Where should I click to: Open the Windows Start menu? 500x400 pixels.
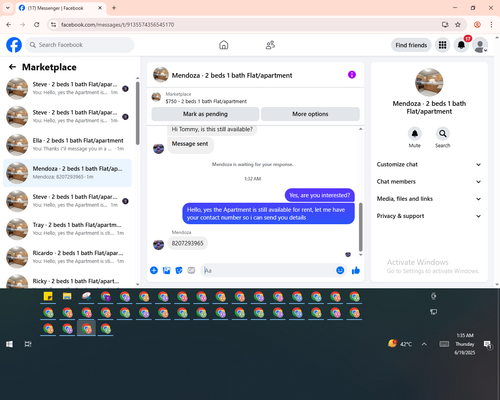pyautogui.click(x=9, y=344)
